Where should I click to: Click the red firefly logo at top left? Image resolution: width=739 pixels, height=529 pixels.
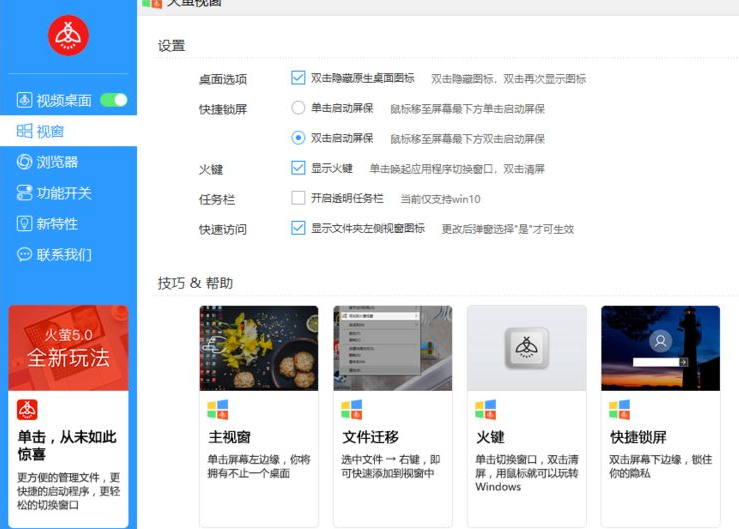[68, 36]
